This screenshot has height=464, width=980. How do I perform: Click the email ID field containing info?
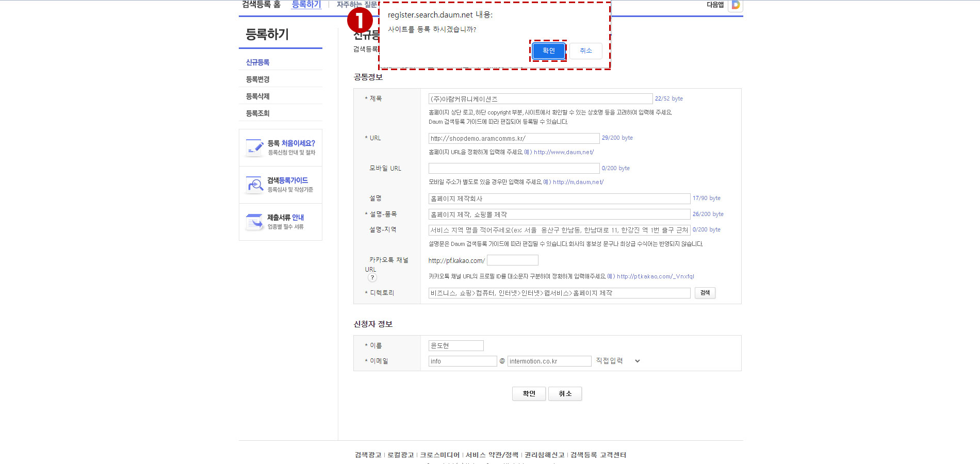point(463,361)
